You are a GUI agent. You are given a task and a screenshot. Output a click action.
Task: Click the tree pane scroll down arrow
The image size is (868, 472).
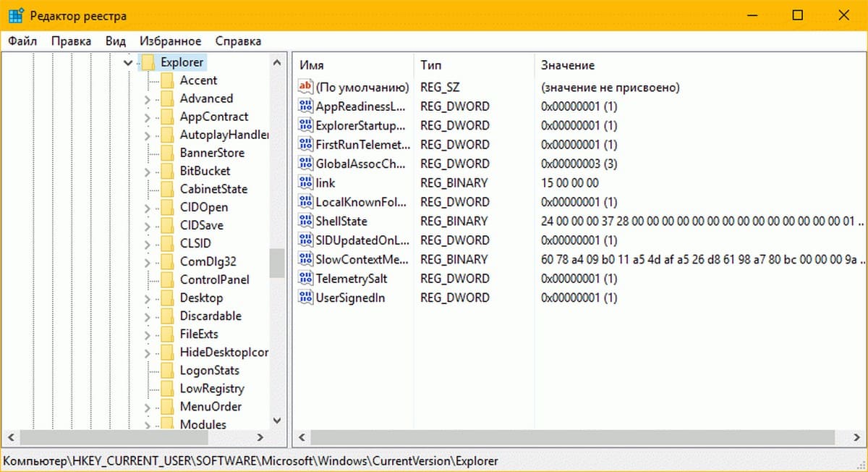(x=277, y=420)
